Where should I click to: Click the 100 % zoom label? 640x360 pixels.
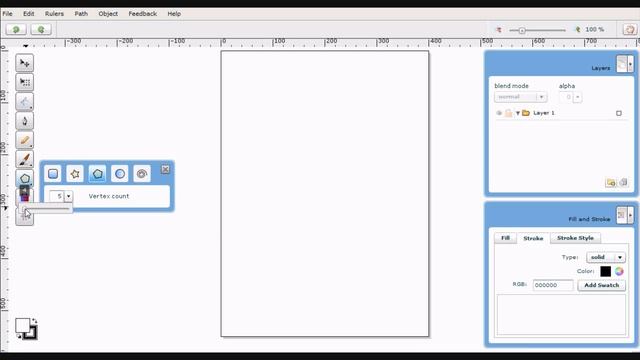[595, 29]
